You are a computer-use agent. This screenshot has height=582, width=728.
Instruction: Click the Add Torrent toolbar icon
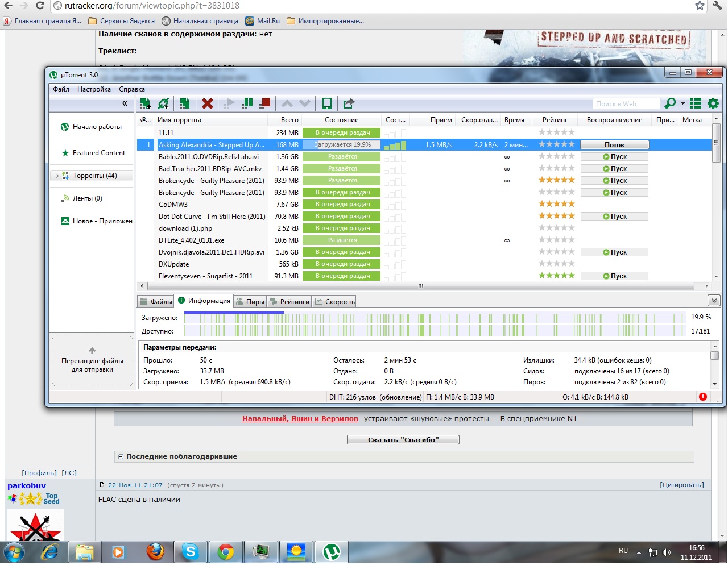point(145,103)
